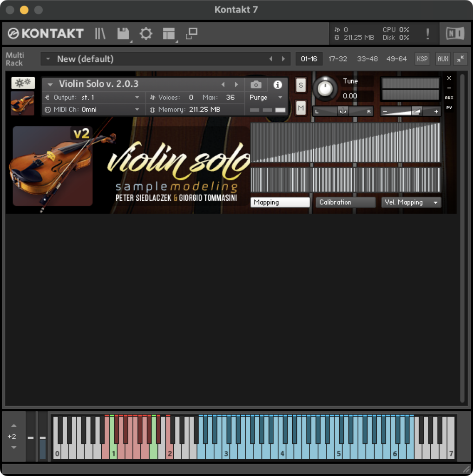Expand the New (default) multi menu
The height and width of the screenshot is (476, 473).
[x=48, y=59]
